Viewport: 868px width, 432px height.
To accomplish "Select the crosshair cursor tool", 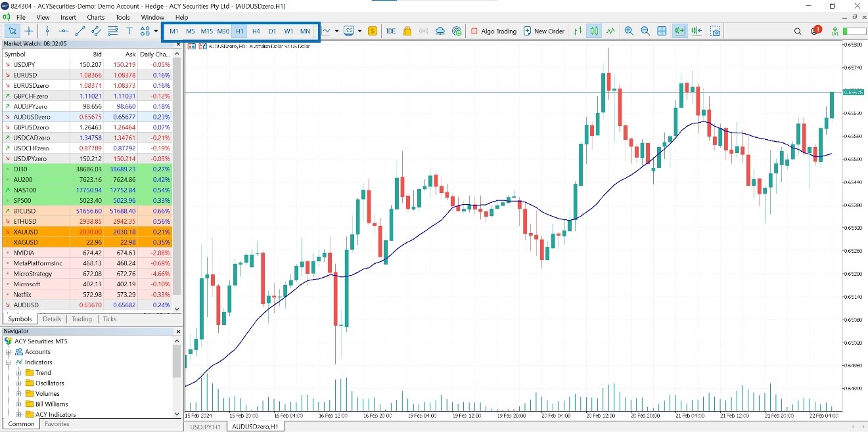I will pyautogui.click(x=29, y=31).
